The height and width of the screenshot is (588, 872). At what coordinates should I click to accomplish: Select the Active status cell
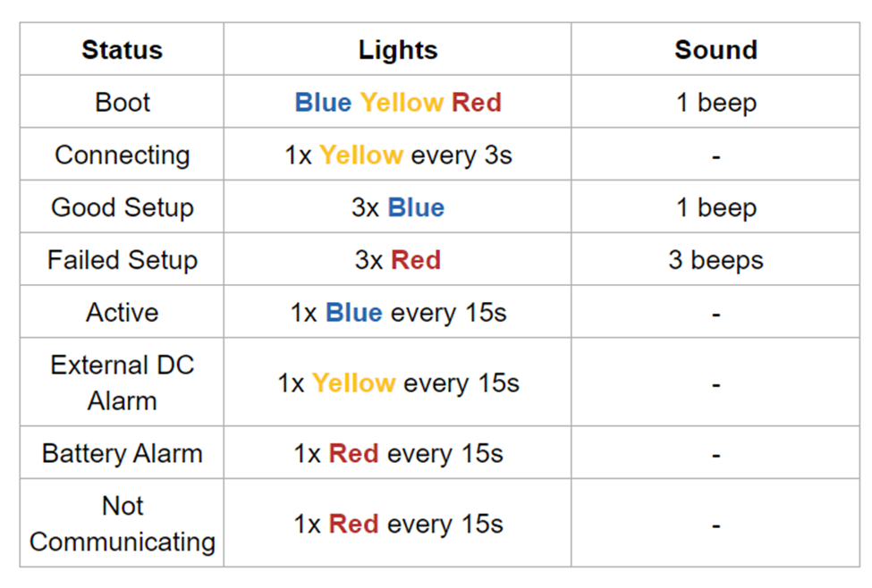(x=122, y=312)
